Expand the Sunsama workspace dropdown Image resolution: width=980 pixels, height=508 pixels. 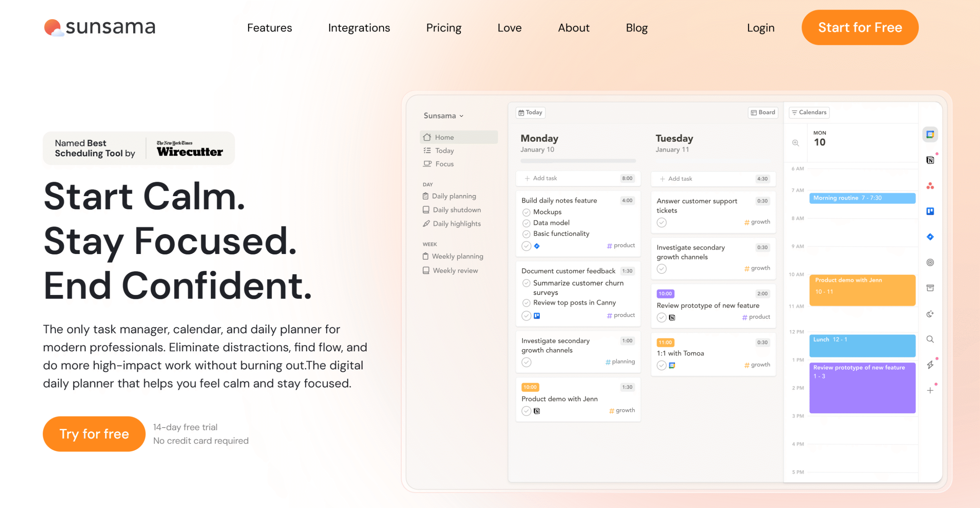(444, 116)
